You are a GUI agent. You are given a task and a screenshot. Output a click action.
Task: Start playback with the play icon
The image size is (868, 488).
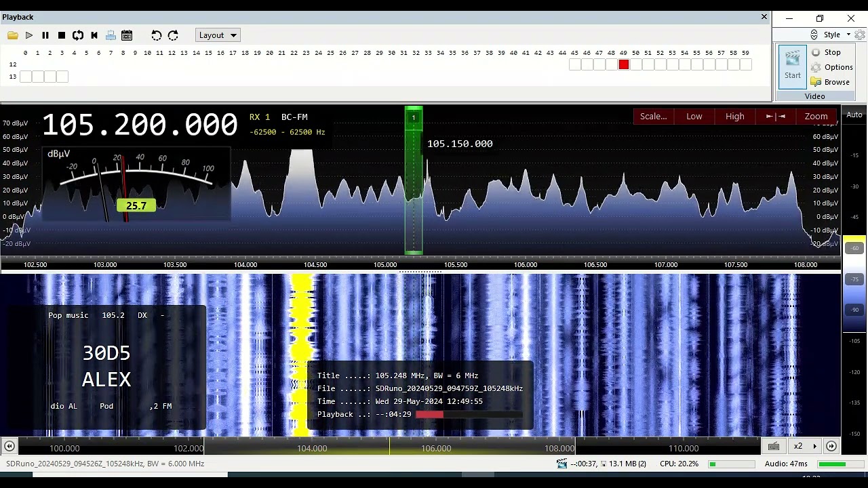pyautogui.click(x=29, y=35)
